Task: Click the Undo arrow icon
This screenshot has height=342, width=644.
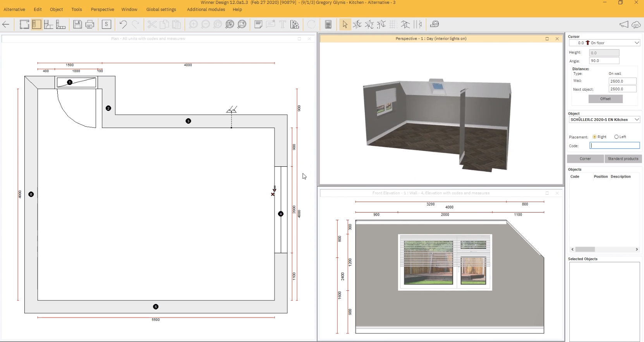Action: (123, 24)
